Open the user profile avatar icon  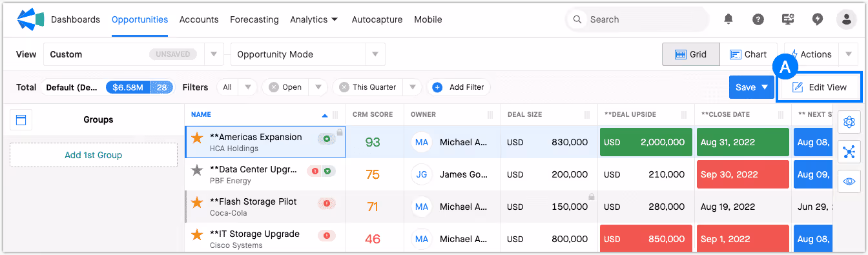[x=846, y=19]
